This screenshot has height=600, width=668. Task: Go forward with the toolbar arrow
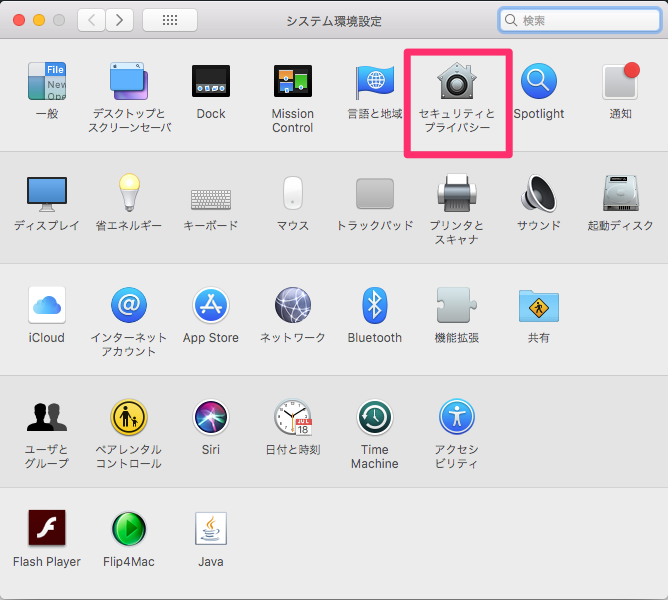tap(119, 20)
